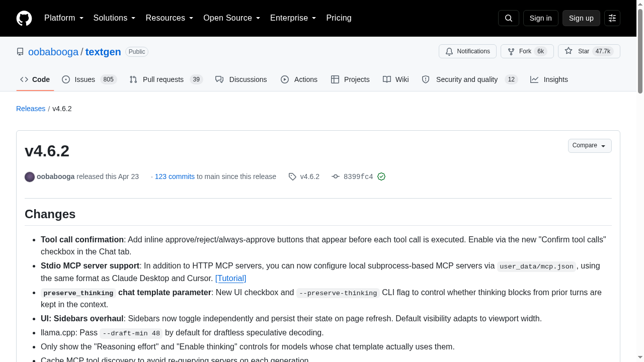Open the appearance settings icon button
Screen dimensions: 644x362
click(x=612, y=18)
